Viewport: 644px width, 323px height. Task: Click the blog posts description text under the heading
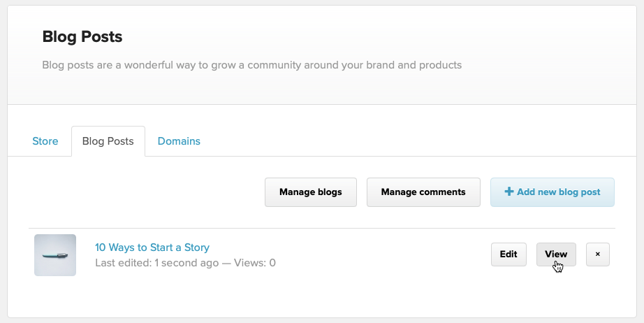click(251, 65)
